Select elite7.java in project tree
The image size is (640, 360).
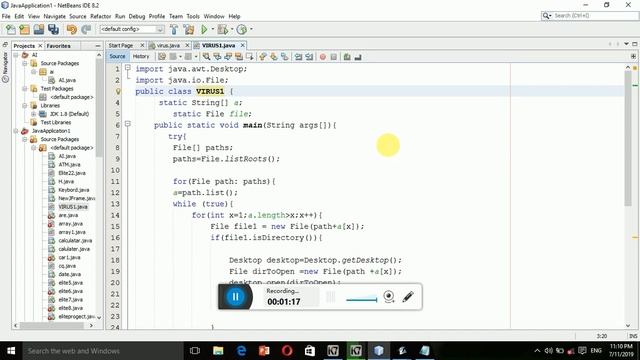click(x=71, y=300)
